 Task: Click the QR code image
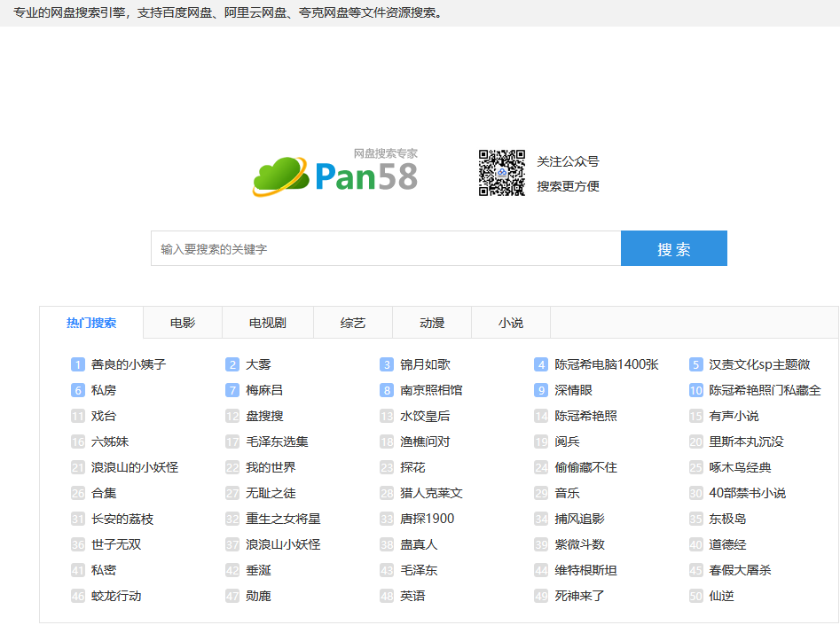(x=502, y=173)
